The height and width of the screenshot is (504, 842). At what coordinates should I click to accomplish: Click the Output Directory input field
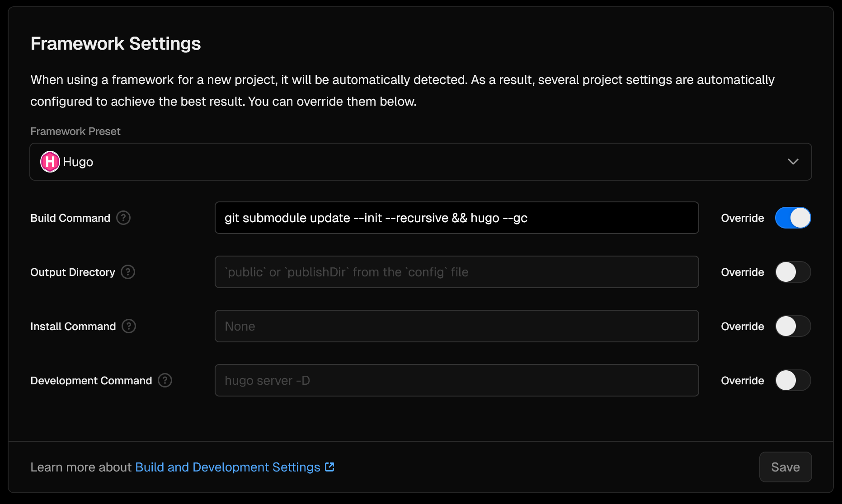457,272
